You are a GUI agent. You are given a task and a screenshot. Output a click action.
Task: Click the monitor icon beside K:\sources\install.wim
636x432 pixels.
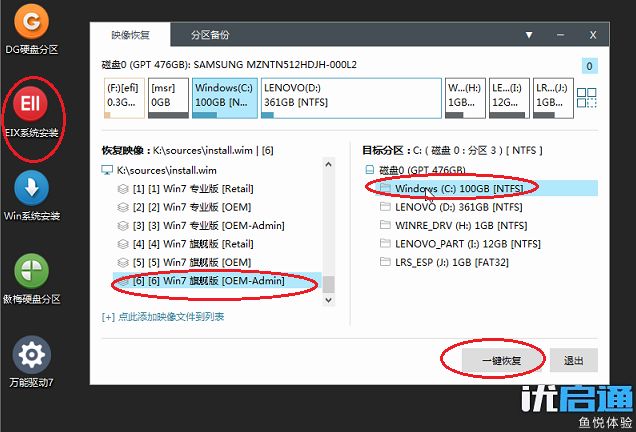tap(107, 170)
